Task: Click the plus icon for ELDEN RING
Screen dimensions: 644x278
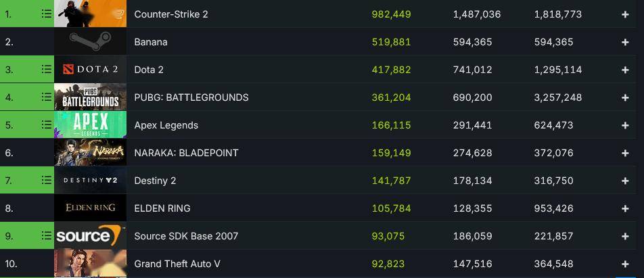Action: click(x=625, y=208)
